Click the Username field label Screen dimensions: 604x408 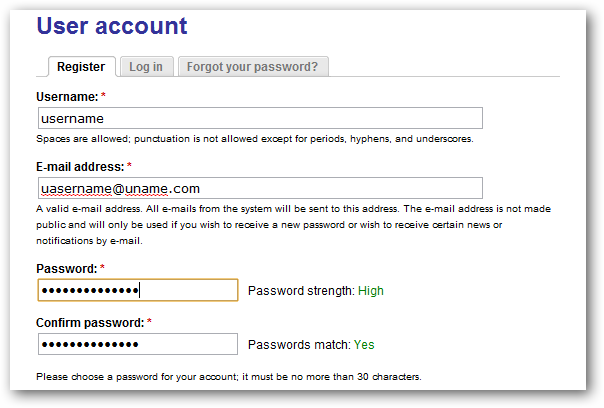(67, 96)
